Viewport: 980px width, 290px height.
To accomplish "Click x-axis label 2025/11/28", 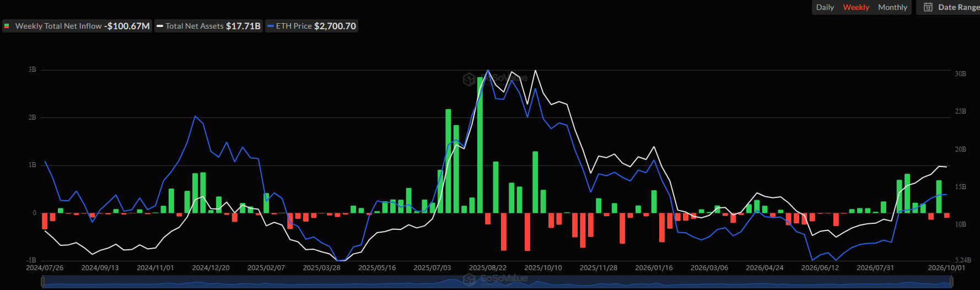I will (599, 267).
